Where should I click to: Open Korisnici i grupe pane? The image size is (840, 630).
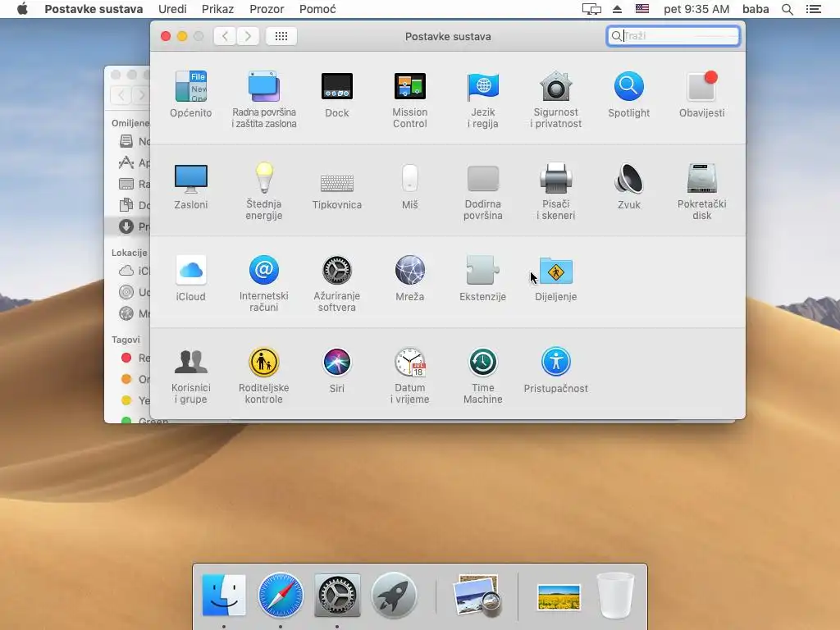(x=190, y=375)
